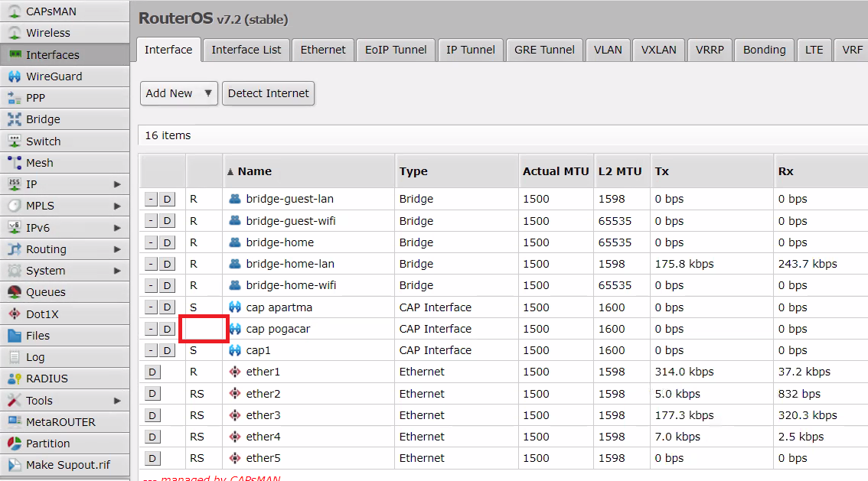868x481 pixels.
Task: Click the cap apartma interface icon
Action: pyautogui.click(x=235, y=307)
